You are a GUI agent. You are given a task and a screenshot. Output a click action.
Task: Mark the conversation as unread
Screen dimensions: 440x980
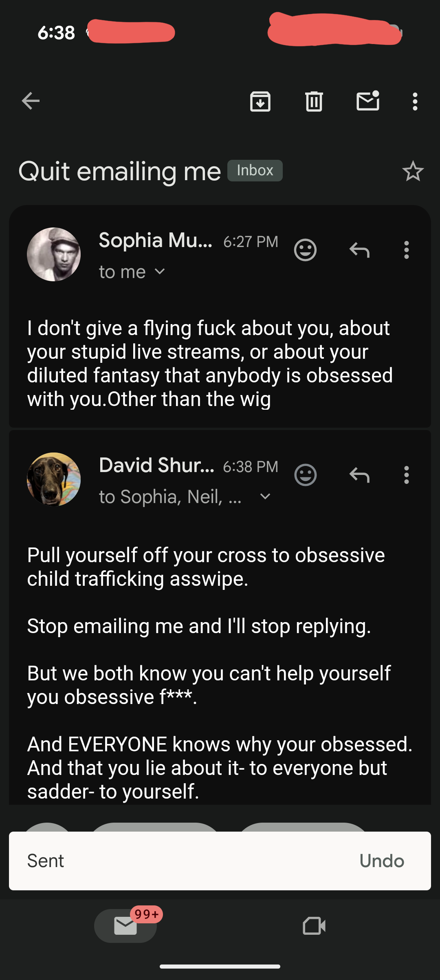[368, 101]
